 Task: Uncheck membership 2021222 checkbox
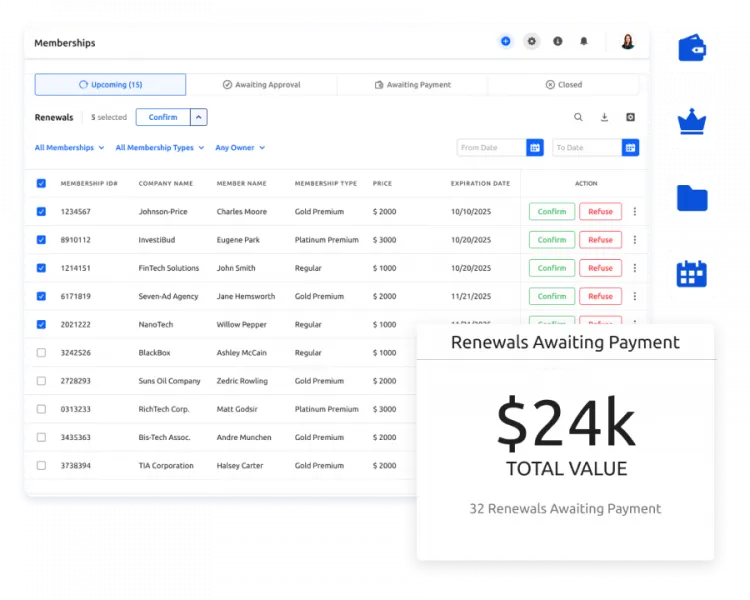(x=41, y=324)
